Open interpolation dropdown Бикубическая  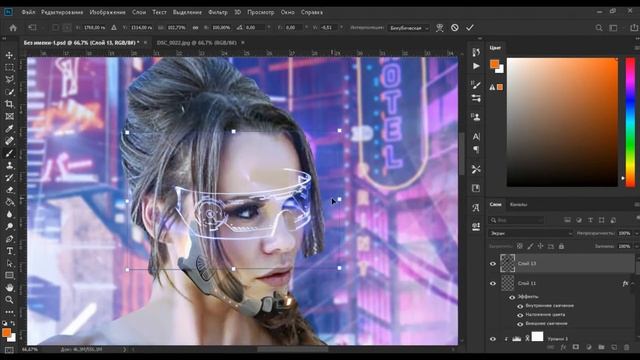[409, 28]
